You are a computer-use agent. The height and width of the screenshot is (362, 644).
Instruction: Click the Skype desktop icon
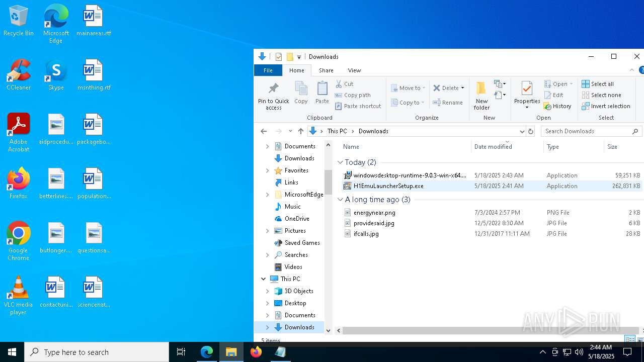[56, 75]
